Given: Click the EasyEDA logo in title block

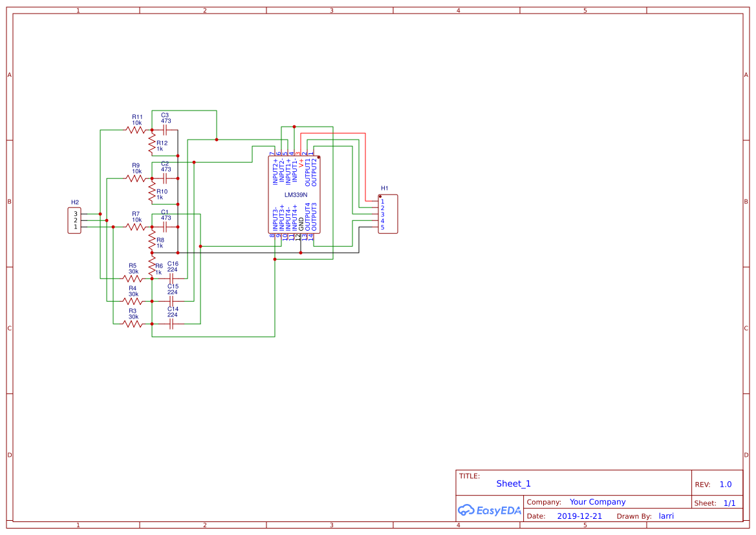Looking at the screenshot, I should [490, 510].
